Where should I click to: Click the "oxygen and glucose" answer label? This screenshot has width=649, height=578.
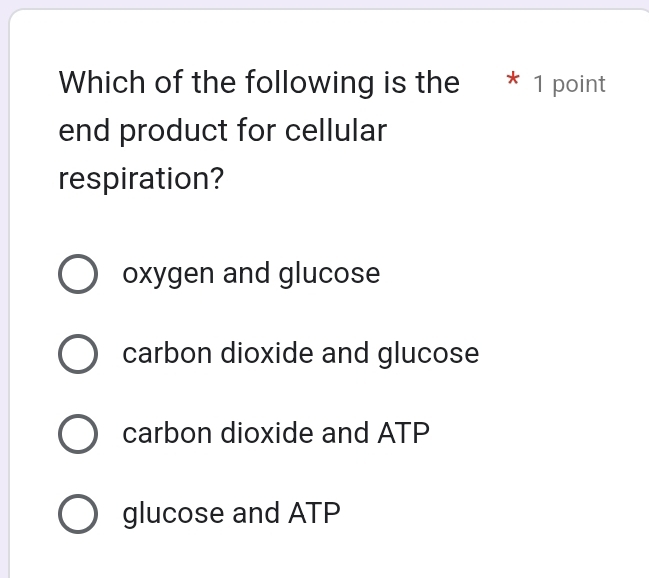tap(251, 274)
